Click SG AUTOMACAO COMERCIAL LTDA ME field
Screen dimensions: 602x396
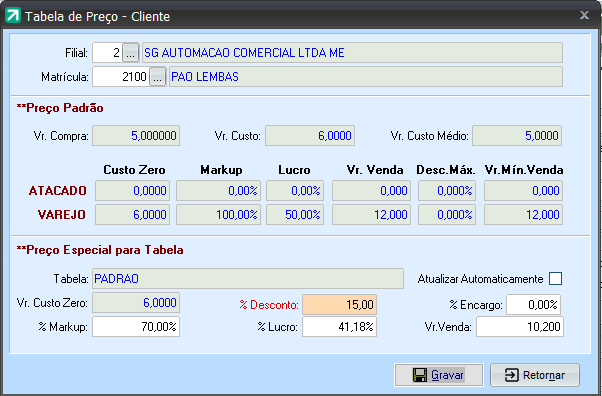coord(352,53)
